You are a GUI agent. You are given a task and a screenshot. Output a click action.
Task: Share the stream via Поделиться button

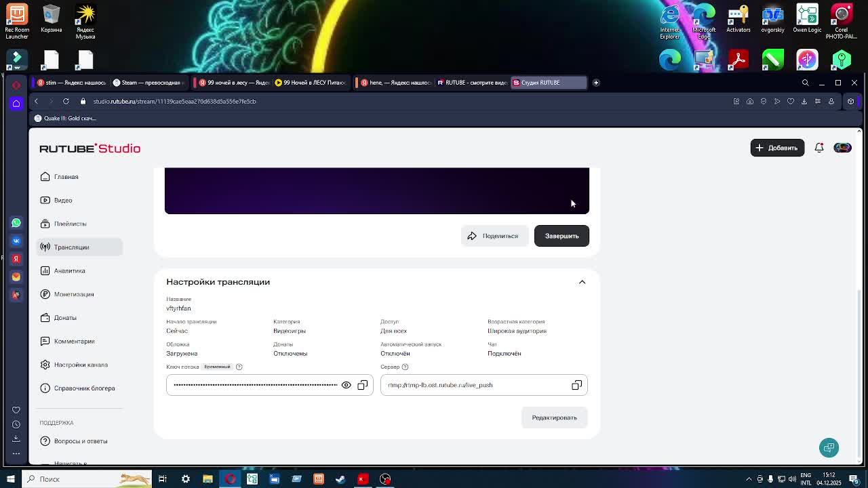[494, 236]
